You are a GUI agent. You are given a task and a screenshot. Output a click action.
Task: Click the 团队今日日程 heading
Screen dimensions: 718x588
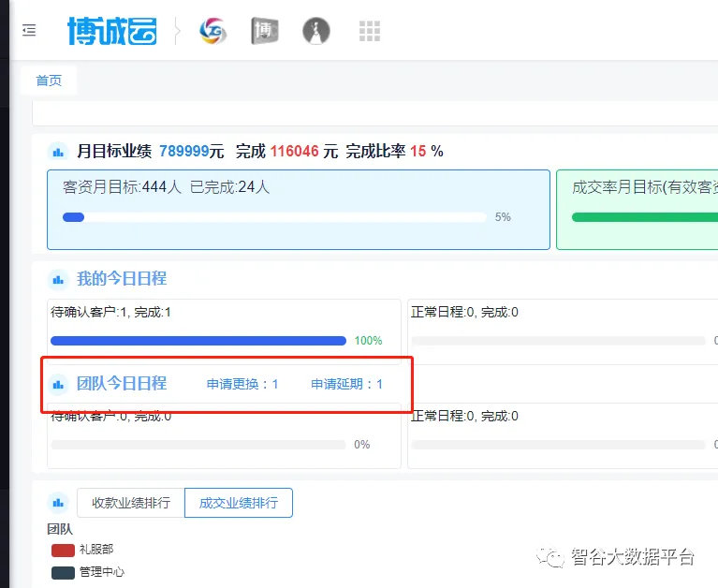(x=122, y=383)
